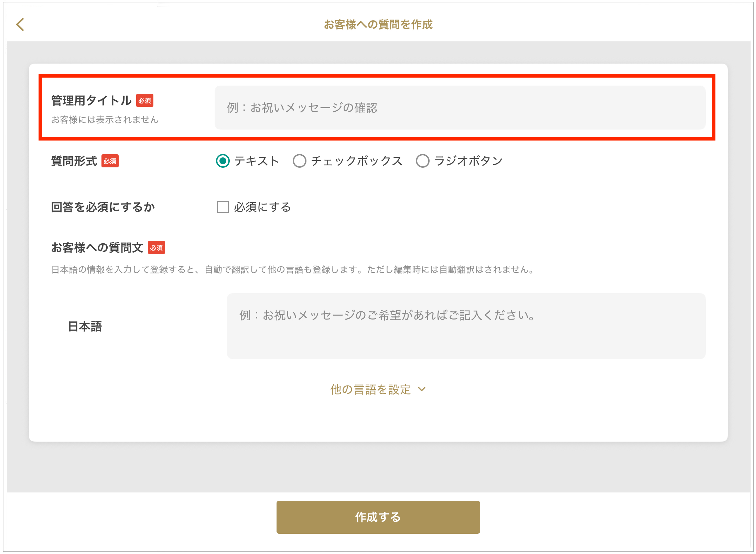Click the chevron next to 他の言語を設定
Screen dimensions: 756x554
(422, 389)
